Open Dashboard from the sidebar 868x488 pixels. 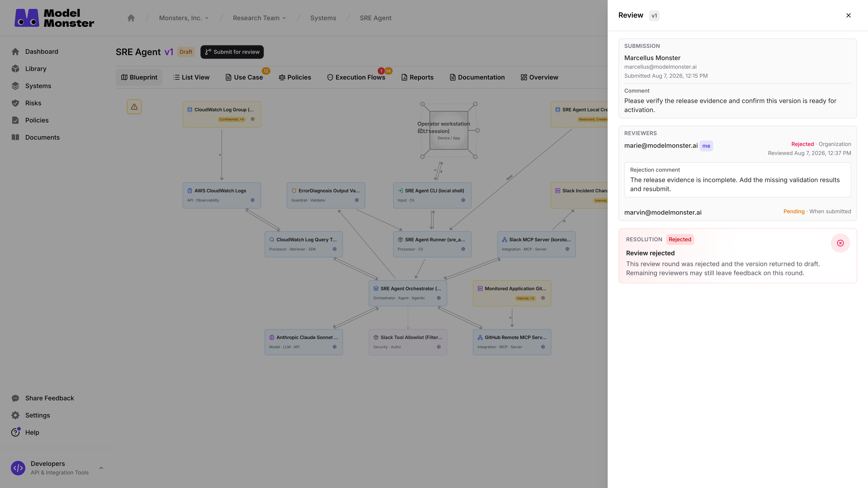42,52
